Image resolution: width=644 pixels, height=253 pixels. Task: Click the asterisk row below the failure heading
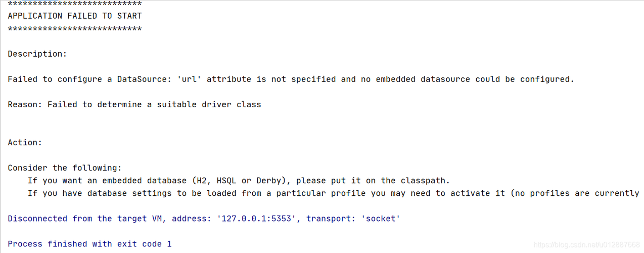coord(75,29)
